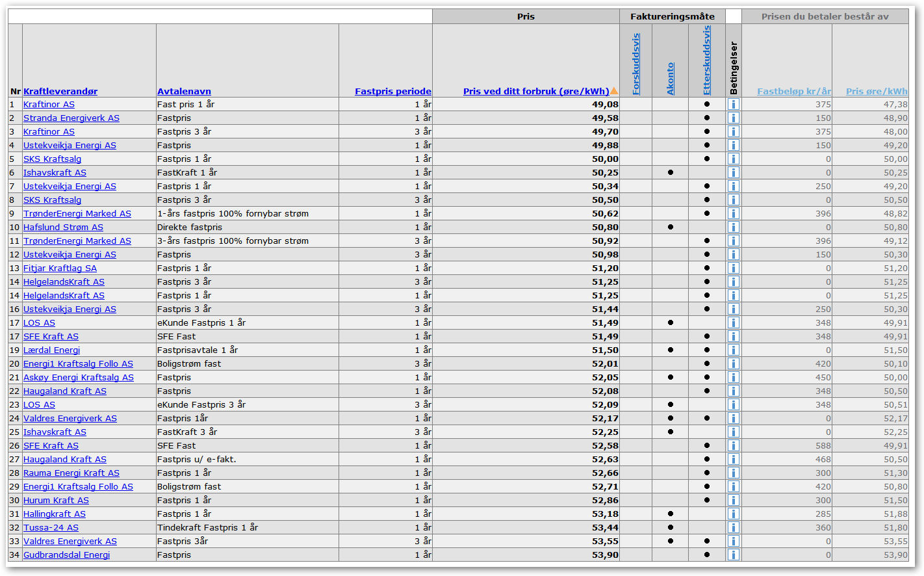Open the info icon for HelgelandsKraft Fastpris 3 år
Image resolution: width=924 pixels, height=576 pixels.
[733, 281]
